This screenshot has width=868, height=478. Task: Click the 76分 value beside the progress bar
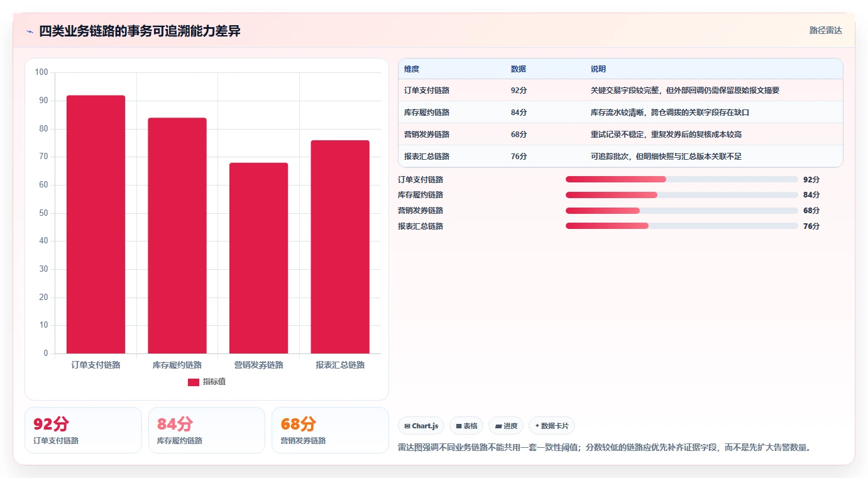click(811, 226)
